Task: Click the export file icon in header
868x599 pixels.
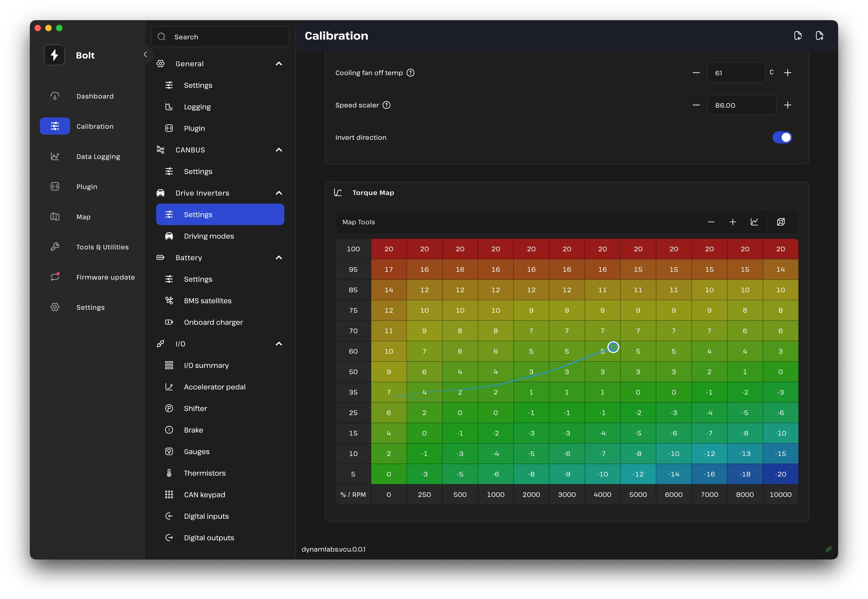Action: 819,36
